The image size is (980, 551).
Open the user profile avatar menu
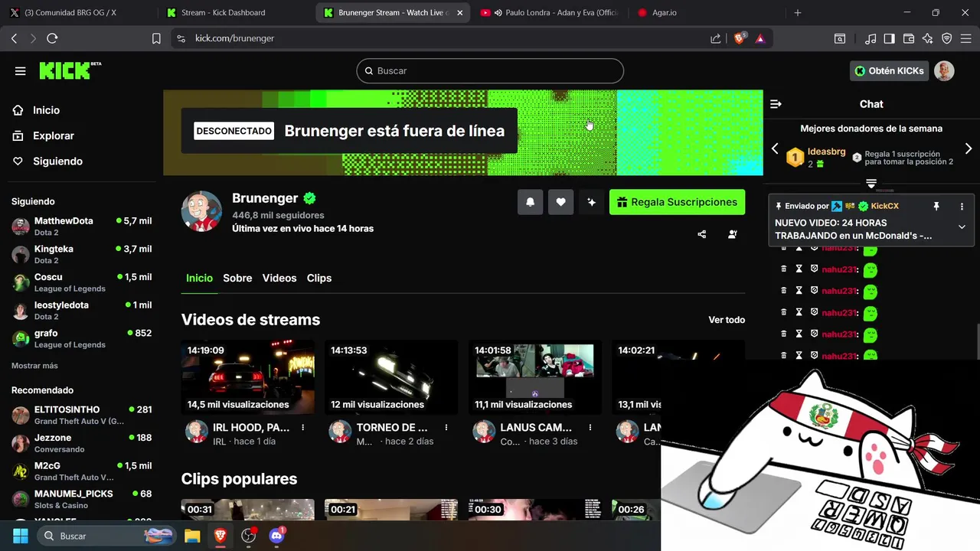[x=944, y=71]
